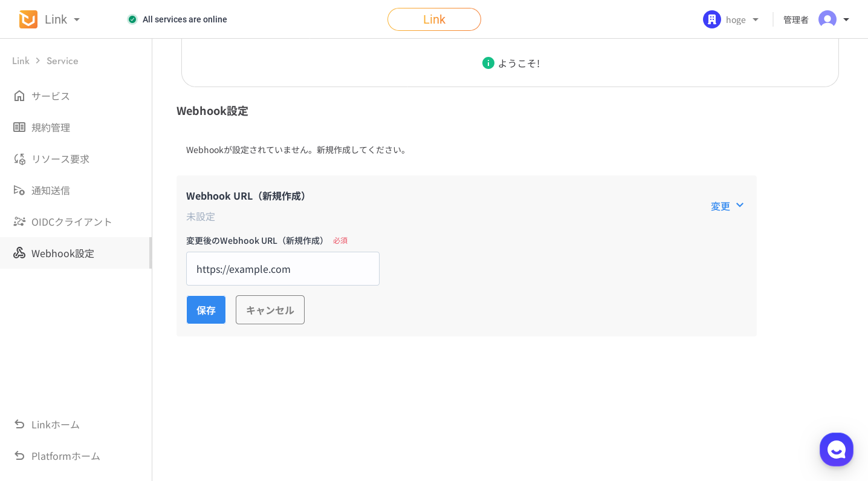Image resolution: width=868 pixels, height=481 pixels.
Task: Focus the Webhook URL input field
Action: pyautogui.click(x=283, y=269)
